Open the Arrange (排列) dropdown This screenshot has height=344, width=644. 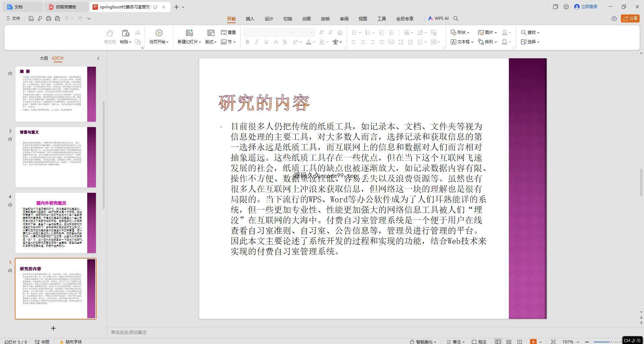[487, 42]
